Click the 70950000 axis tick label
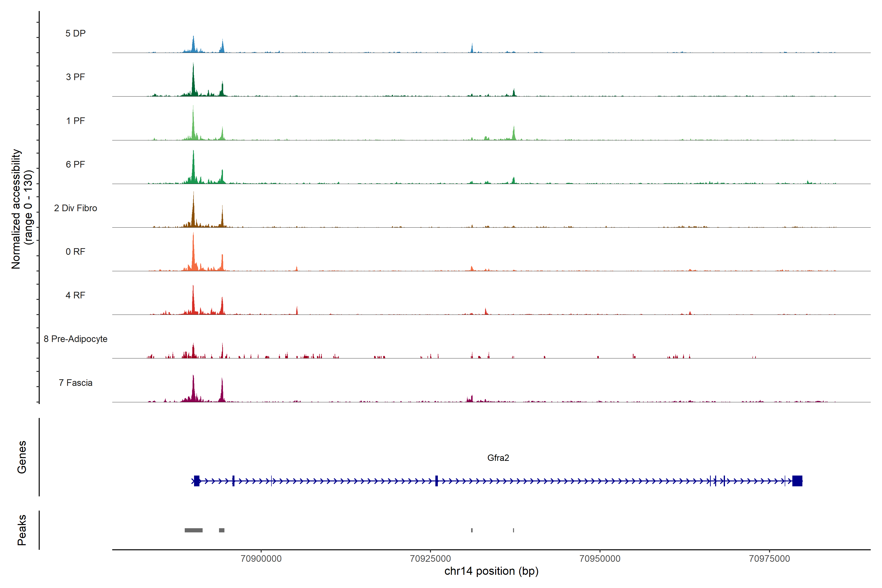 [x=600, y=559]
